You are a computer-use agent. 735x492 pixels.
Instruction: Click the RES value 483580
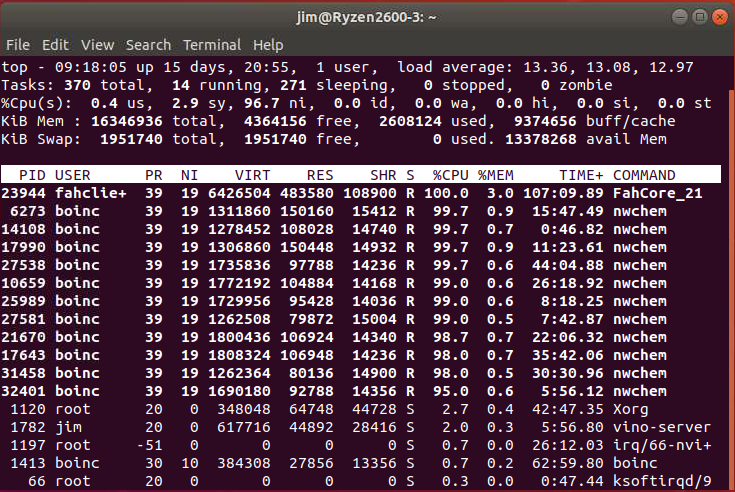click(307, 193)
